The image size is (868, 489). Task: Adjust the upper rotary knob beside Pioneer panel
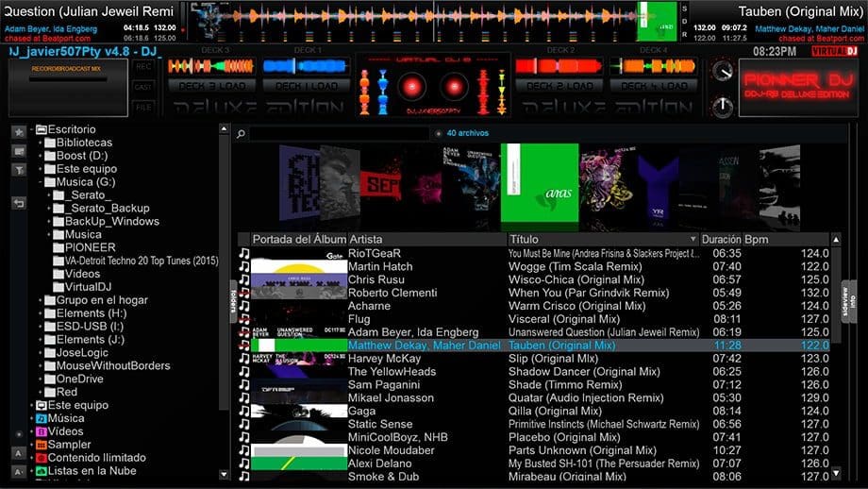point(723,71)
